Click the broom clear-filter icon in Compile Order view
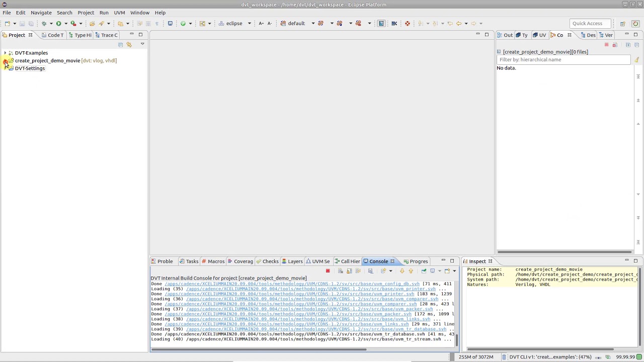The width and height of the screenshot is (644, 362). click(636, 60)
